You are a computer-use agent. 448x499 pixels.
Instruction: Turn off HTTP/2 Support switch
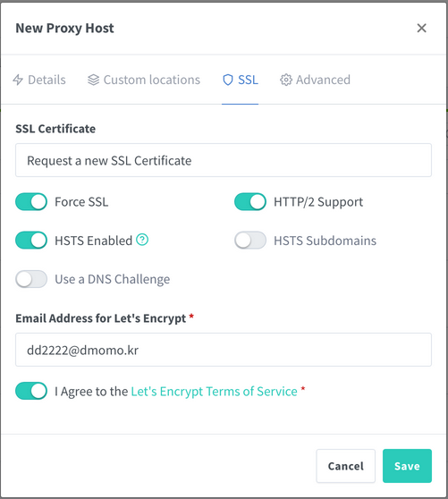pyautogui.click(x=250, y=202)
